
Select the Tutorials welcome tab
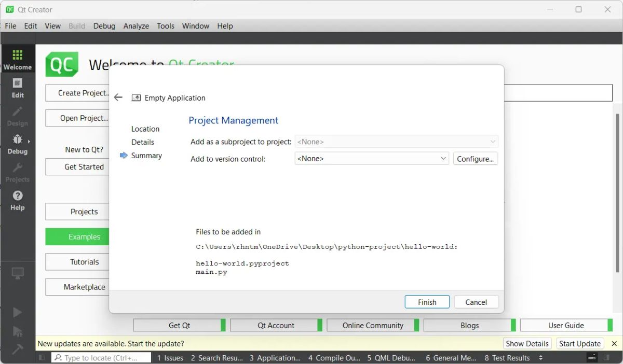click(x=78, y=262)
